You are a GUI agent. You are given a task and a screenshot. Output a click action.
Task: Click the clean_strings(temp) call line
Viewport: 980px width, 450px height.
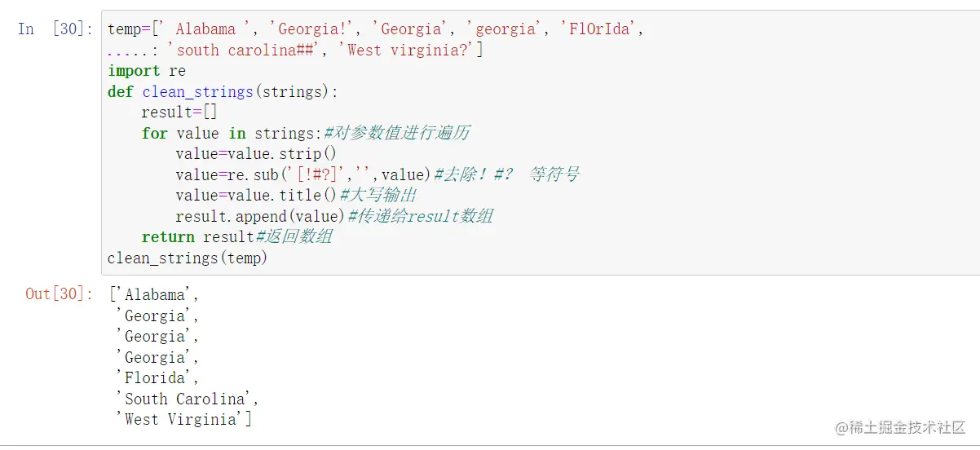(188, 258)
